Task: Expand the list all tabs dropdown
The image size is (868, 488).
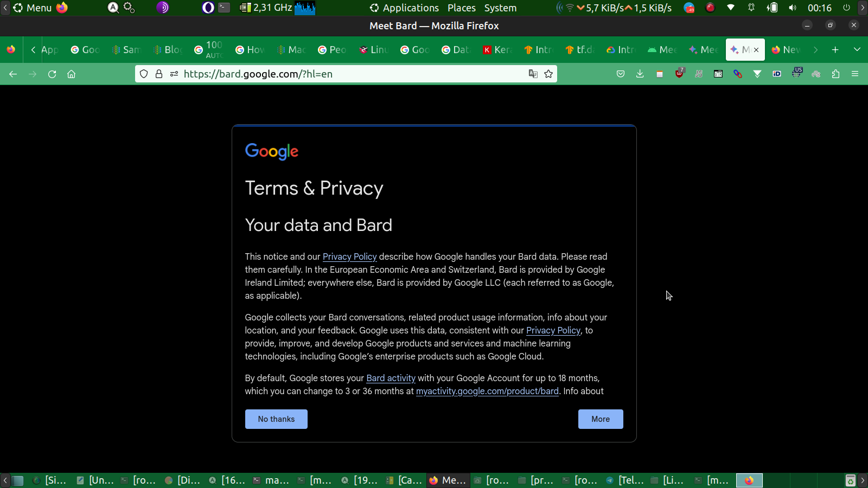Action: (857, 50)
